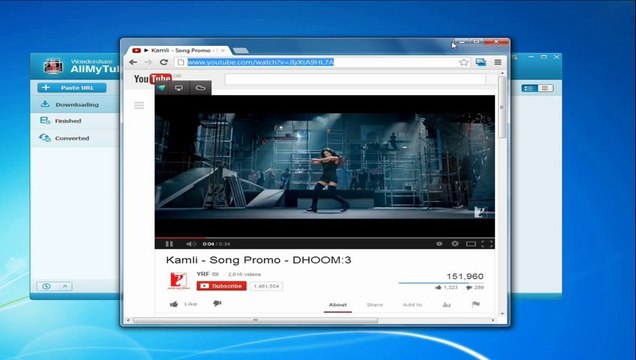Click the YRF channel avatar
The image size is (636, 360).
coord(178,281)
